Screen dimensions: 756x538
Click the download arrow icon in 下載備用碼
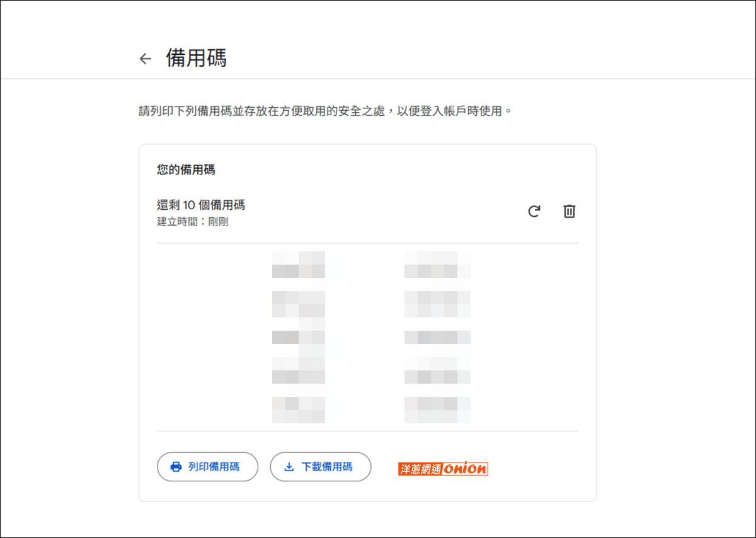289,467
